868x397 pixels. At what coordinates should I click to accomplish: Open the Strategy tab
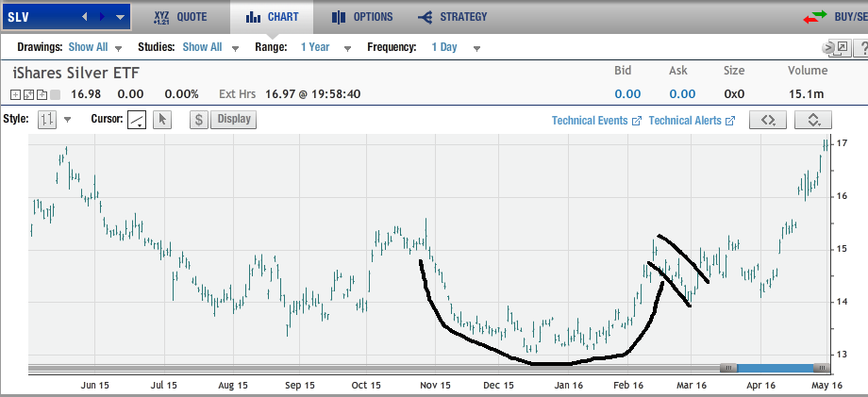[453, 17]
